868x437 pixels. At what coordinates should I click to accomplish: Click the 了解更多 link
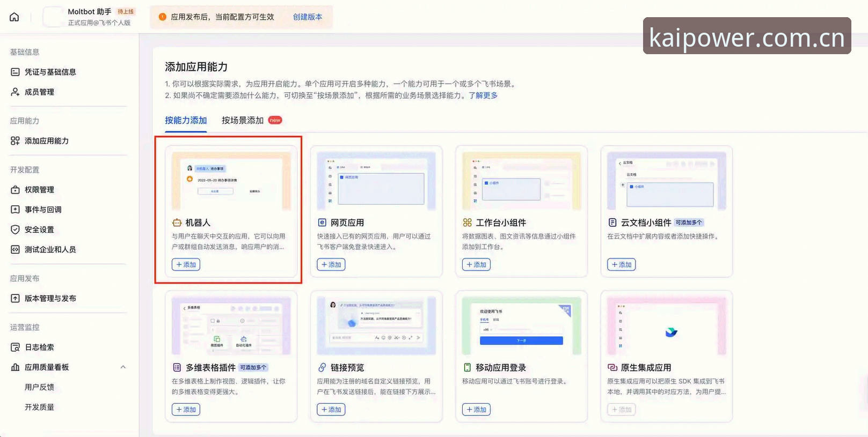click(483, 95)
